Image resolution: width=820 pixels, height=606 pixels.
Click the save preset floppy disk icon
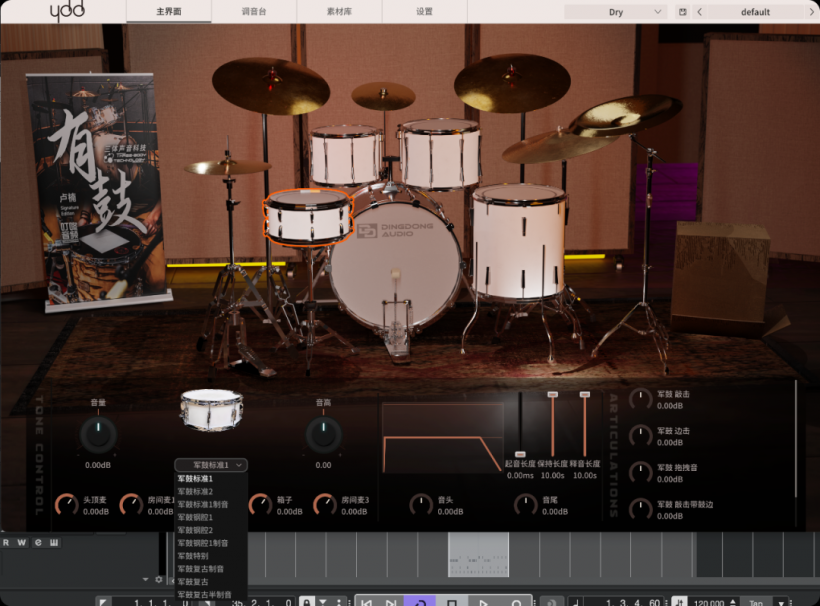click(682, 12)
